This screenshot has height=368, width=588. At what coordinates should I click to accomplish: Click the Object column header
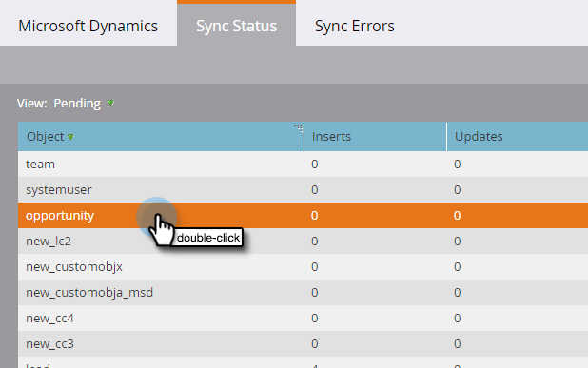point(161,137)
